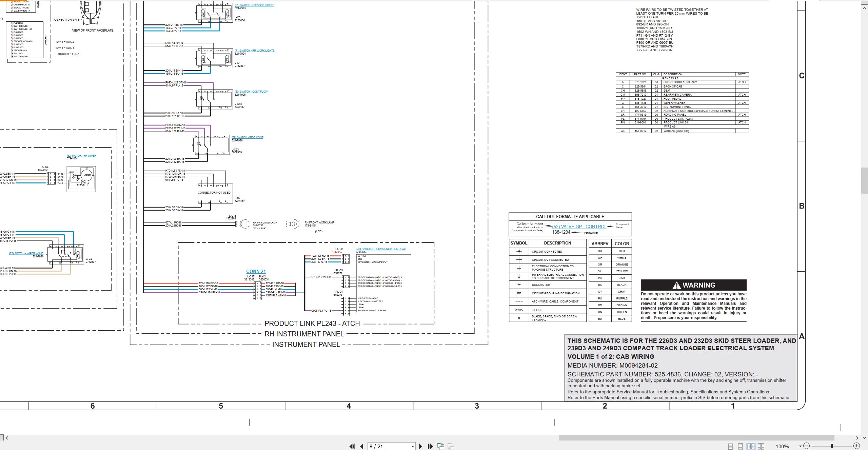Go to the first page
Viewport: 868px width, 450px height.
(x=352, y=446)
